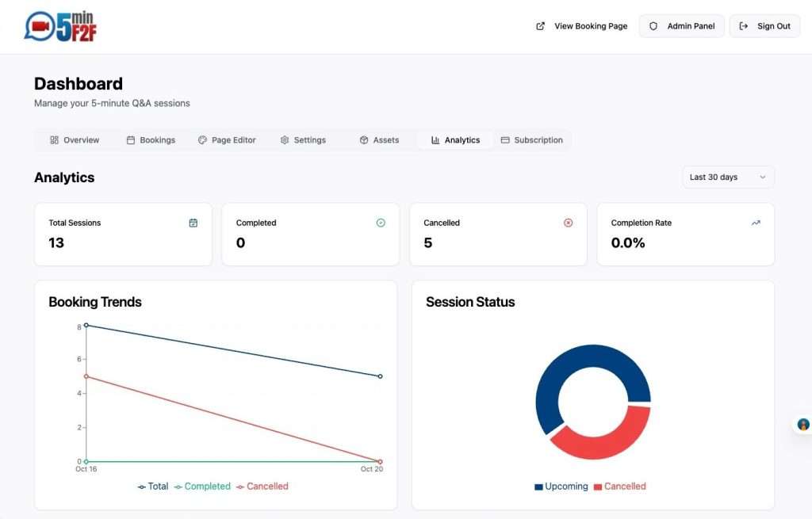812x519 pixels.
Task: Click the shield icon in Admin Panel button
Action: point(653,26)
